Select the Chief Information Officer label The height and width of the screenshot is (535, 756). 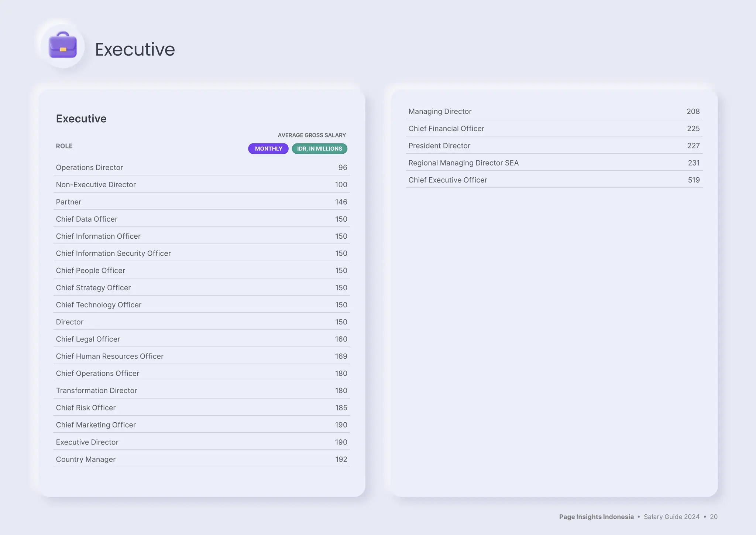tap(98, 236)
